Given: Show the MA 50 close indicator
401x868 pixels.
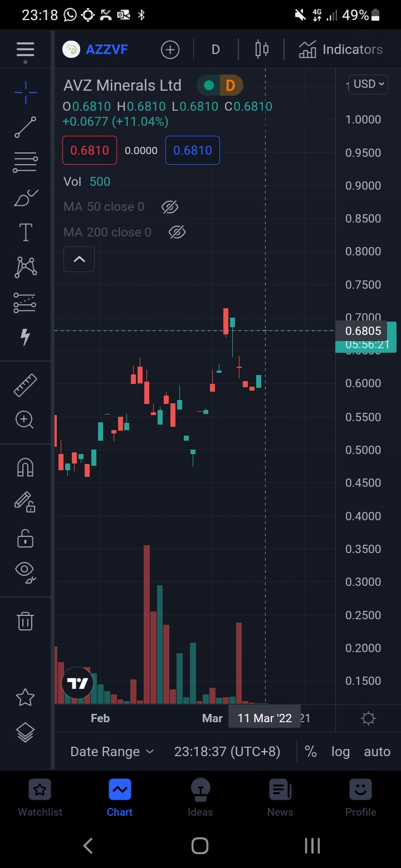Looking at the screenshot, I should [170, 207].
